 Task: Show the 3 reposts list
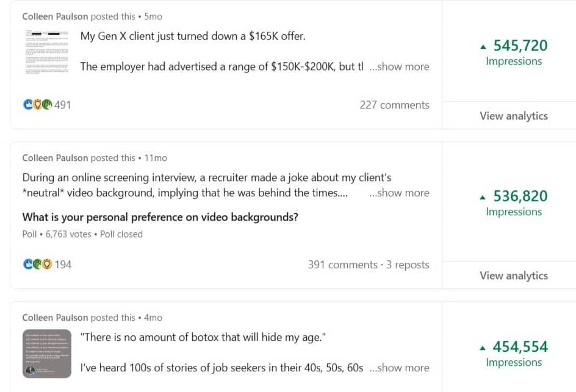click(x=408, y=265)
